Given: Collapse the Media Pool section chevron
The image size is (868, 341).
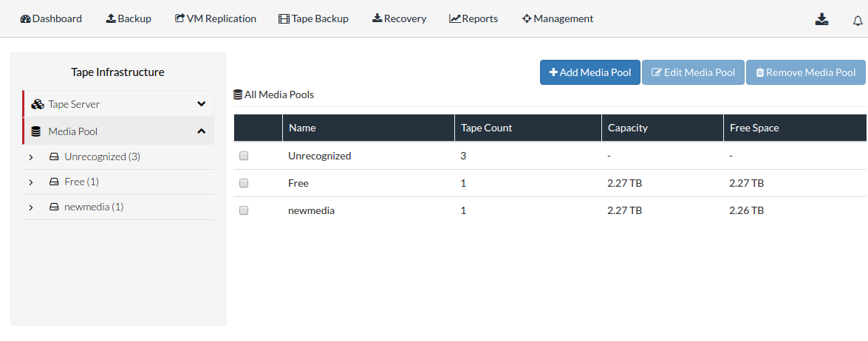Looking at the screenshot, I should tap(202, 131).
